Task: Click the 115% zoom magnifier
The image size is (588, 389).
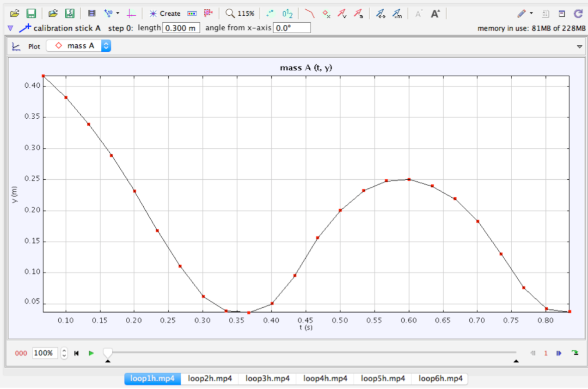Action: [240, 13]
